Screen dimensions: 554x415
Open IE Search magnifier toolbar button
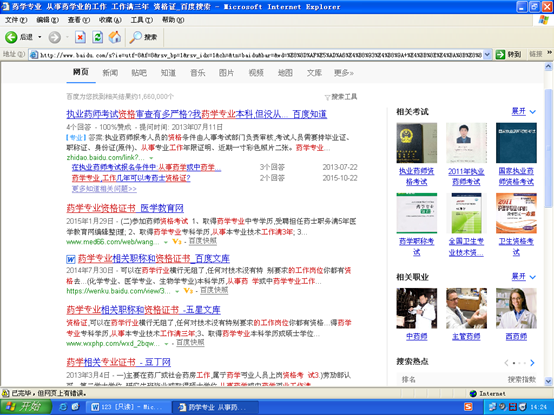[143, 37]
